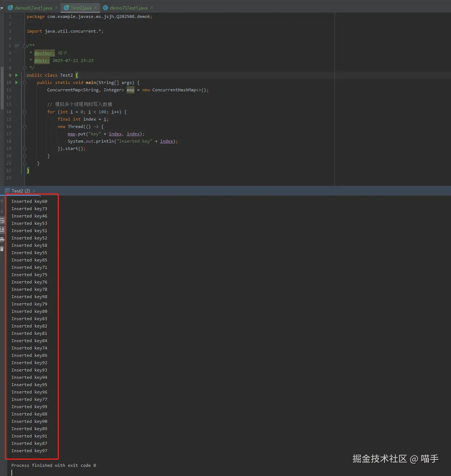Click System.out.println statement on line 18
This screenshot has height=476, width=451.
(123, 141)
